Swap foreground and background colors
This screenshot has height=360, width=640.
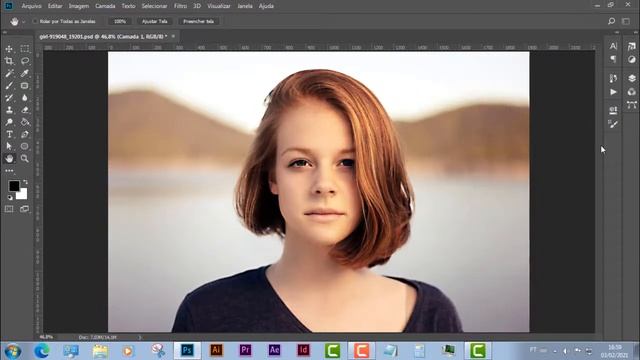pos(25,182)
